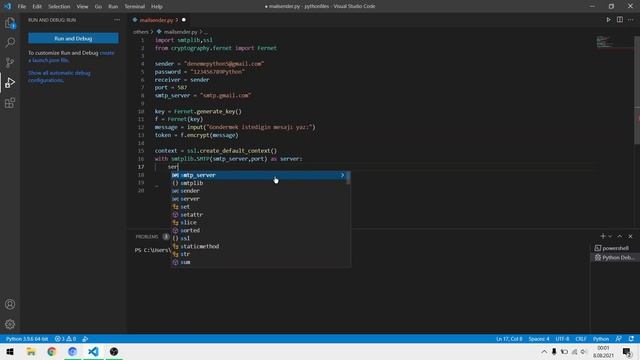Pick smtplib from the suggestion list
This screenshot has width=640, height=360.
[x=260, y=183]
